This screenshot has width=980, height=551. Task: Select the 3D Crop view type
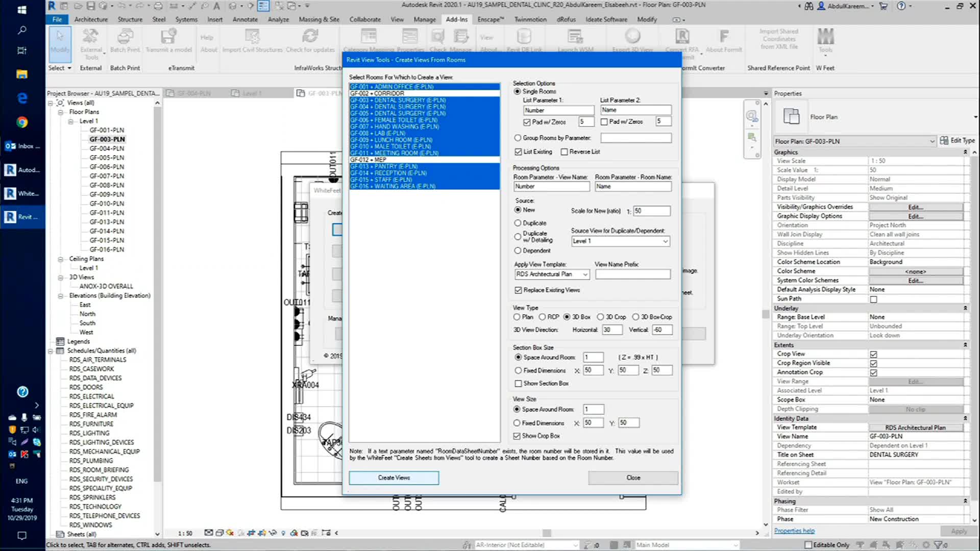point(600,317)
